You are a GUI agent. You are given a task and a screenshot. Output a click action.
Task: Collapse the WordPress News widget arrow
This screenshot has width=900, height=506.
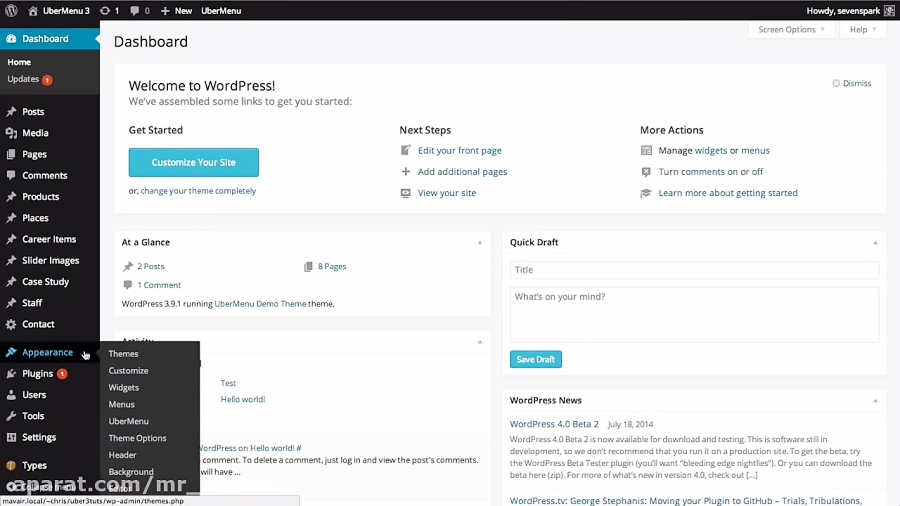pos(875,400)
